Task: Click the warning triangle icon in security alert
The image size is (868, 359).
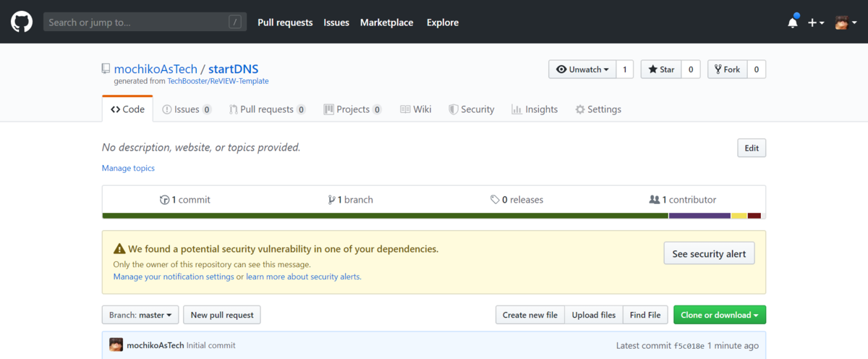Action: (x=119, y=249)
